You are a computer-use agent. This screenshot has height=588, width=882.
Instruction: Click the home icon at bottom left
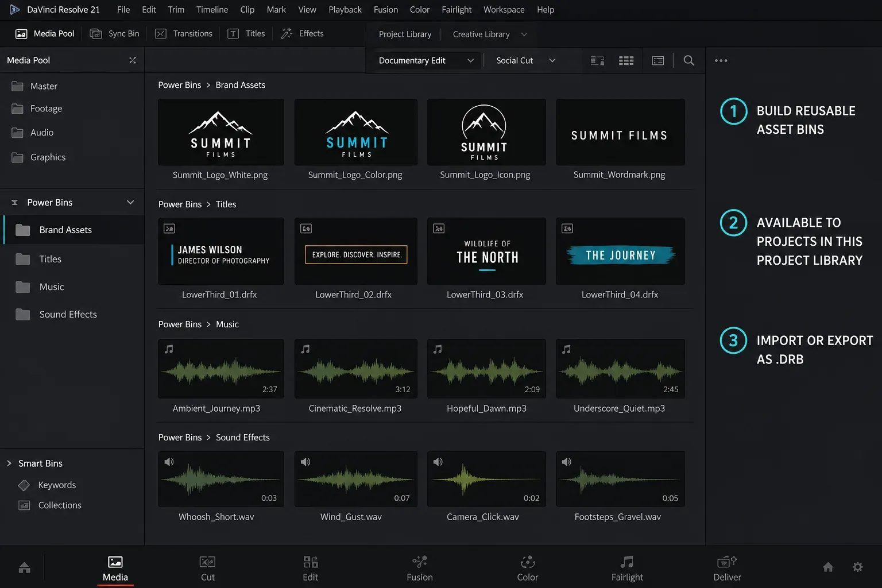pyautogui.click(x=24, y=568)
